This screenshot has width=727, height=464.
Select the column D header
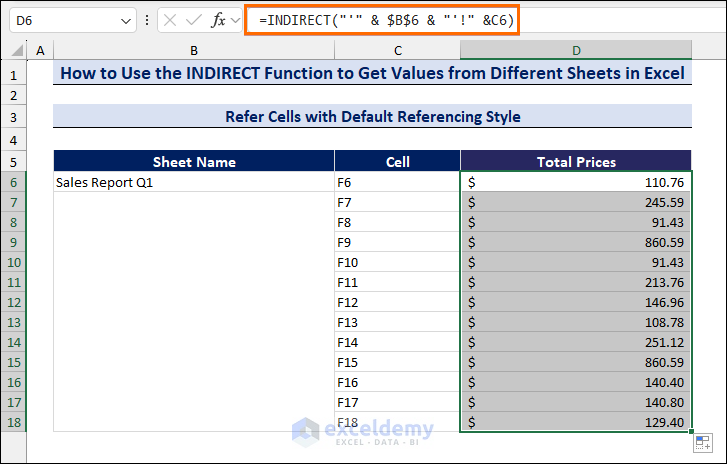pos(576,50)
